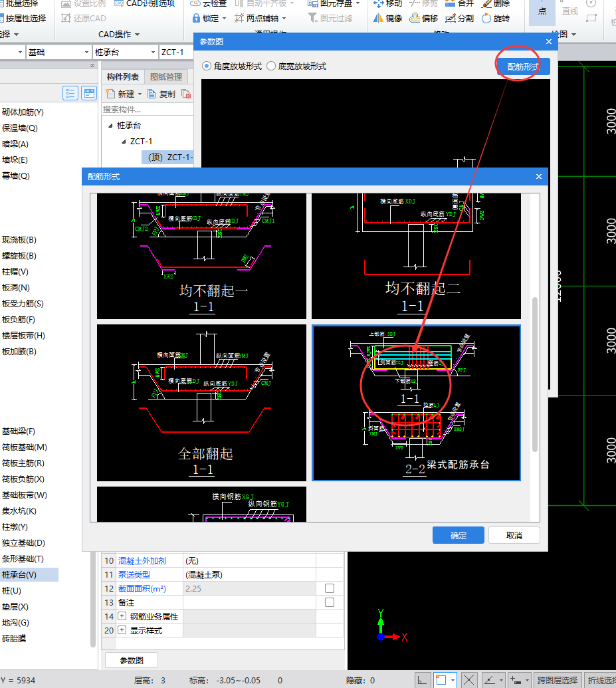Viewport: 616px width, 688px height.
Task: Toggle the object snap square icon
Action: (441, 681)
